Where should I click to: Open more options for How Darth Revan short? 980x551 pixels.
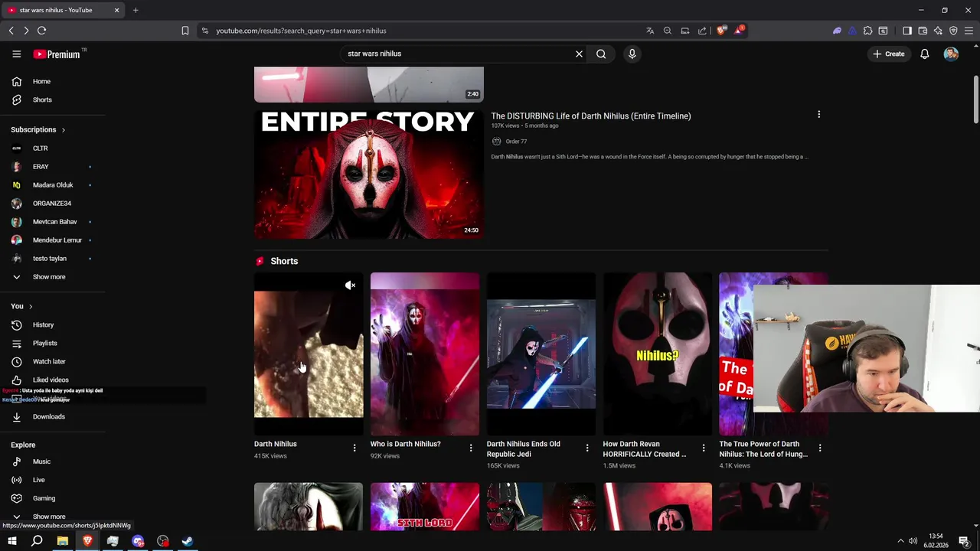tap(704, 448)
